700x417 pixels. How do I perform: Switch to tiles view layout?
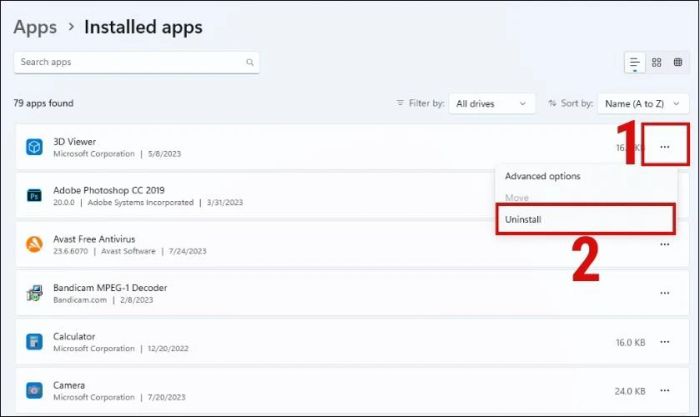tap(678, 63)
